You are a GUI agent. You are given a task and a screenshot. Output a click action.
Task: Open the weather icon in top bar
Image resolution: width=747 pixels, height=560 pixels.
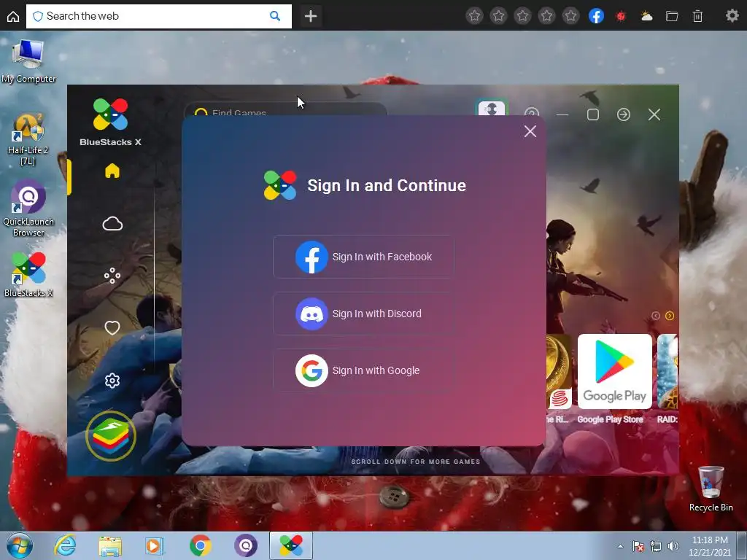point(646,16)
